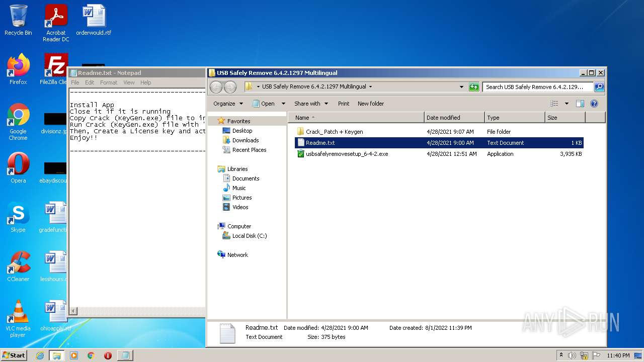Launch Google Chrome desktop shortcut
This screenshot has width=644, height=362.
(18, 121)
